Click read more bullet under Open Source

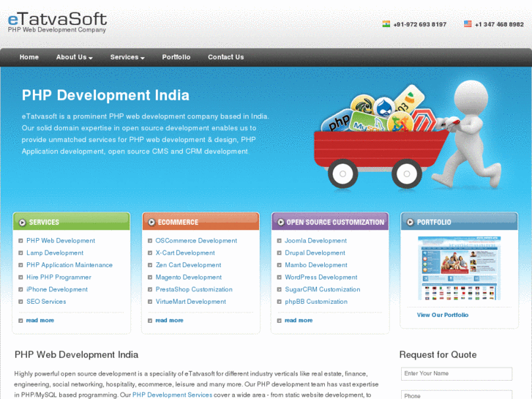click(x=280, y=321)
